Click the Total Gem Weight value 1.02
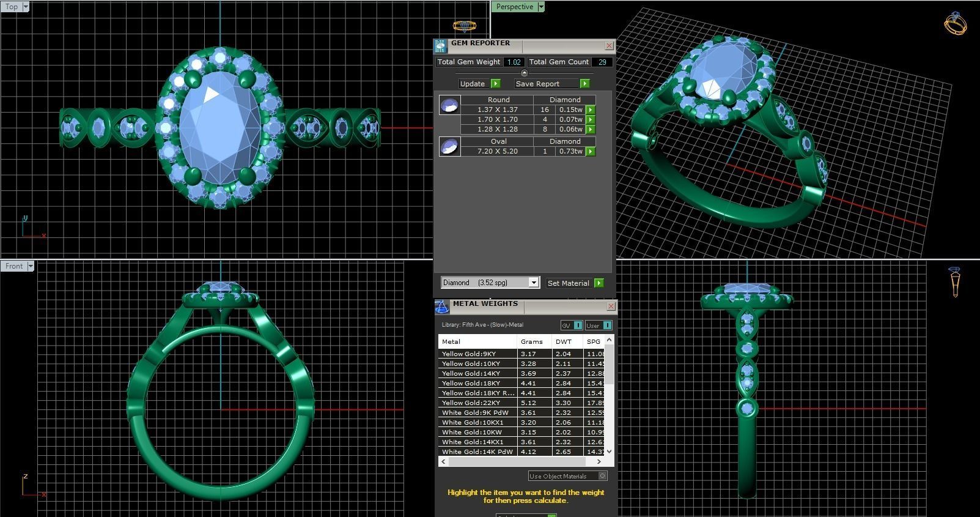The image size is (980, 517). 514,62
